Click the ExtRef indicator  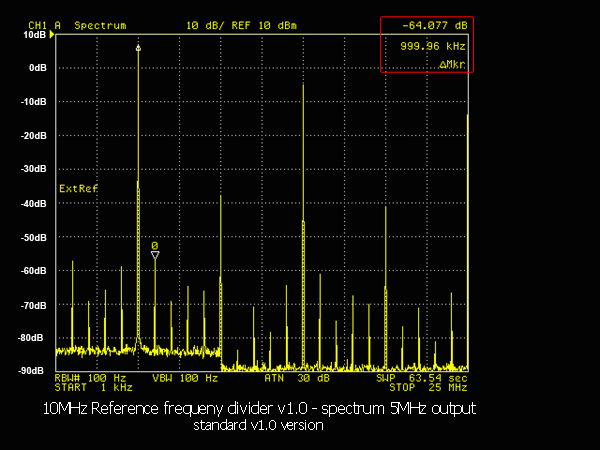click(x=78, y=188)
